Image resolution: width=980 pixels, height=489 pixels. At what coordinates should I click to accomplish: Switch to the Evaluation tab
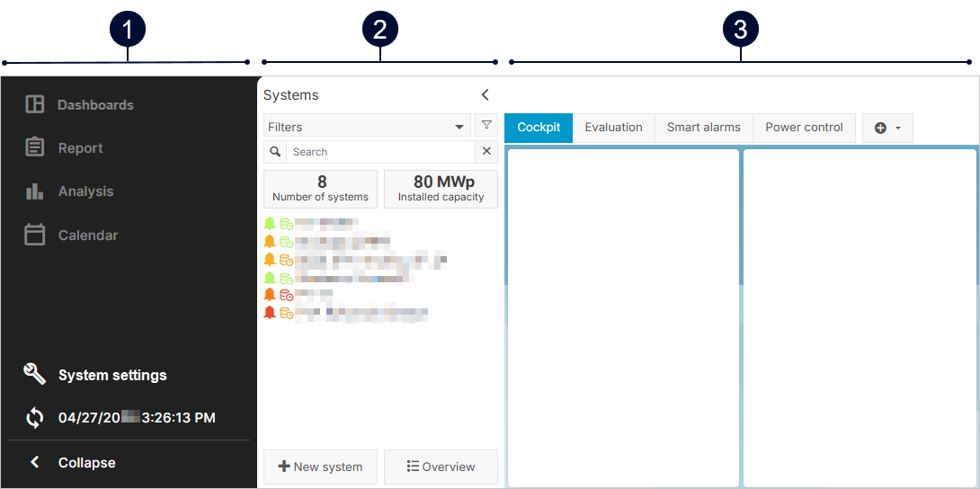[x=614, y=128]
